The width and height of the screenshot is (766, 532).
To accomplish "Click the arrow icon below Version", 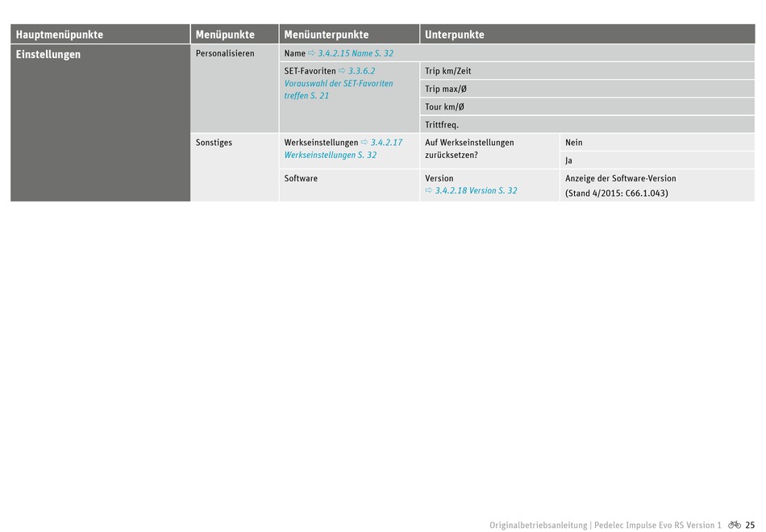I will click(x=429, y=191).
